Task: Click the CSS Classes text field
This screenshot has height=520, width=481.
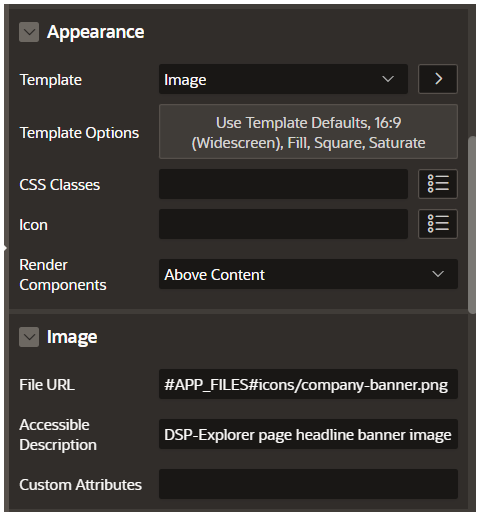Action: tap(283, 184)
